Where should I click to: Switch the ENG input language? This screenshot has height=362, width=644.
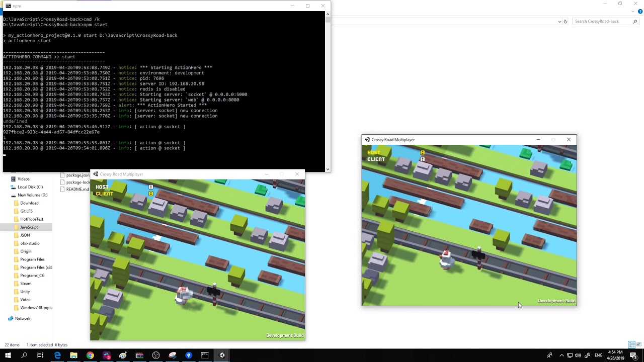coord(598,355)
